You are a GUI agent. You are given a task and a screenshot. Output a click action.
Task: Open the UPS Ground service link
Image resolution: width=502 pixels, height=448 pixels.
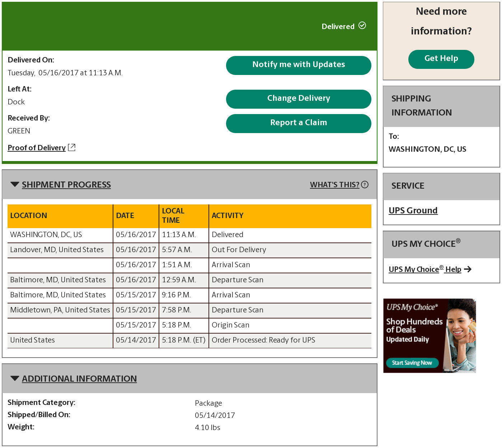(x=413, y=211)
